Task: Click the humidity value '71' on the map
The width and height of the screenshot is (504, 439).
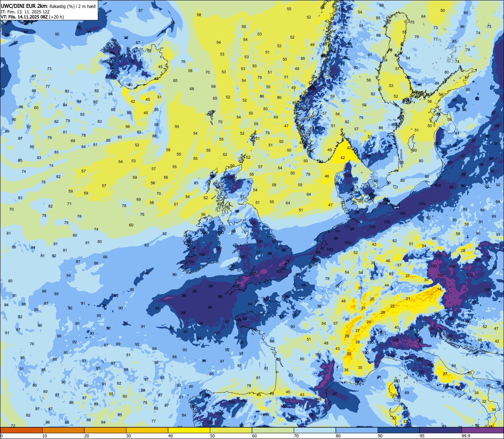Action: click(69, 204)
